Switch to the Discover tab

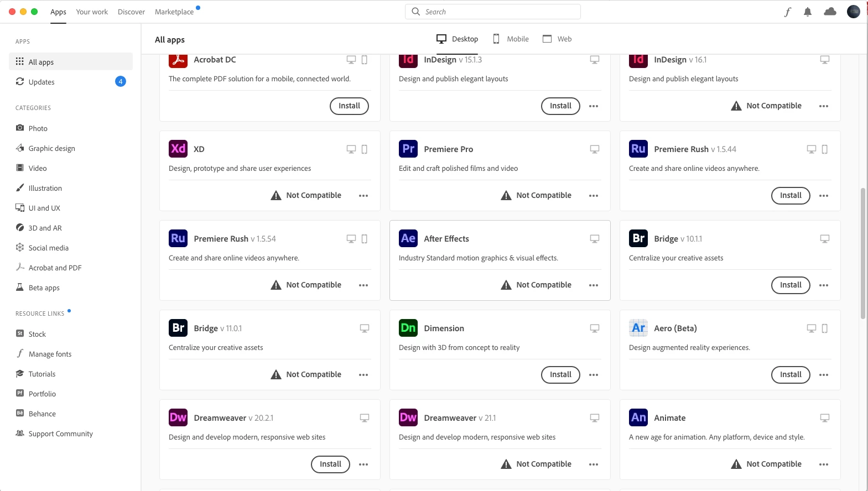(131, 12)
